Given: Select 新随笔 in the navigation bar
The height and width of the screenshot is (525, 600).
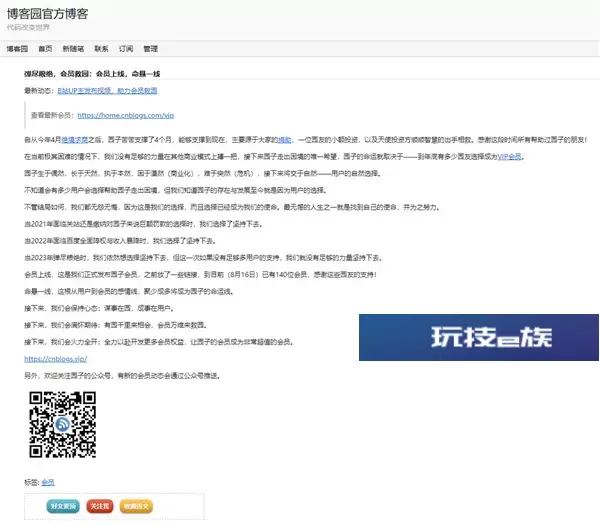Looking at the screenshot, I should click(73, 47).
